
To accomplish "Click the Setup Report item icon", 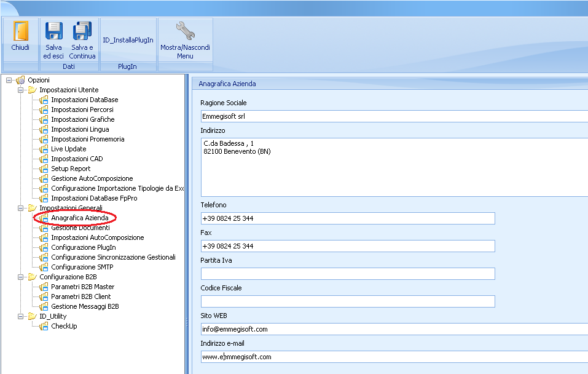I will (x=44, y=169).
